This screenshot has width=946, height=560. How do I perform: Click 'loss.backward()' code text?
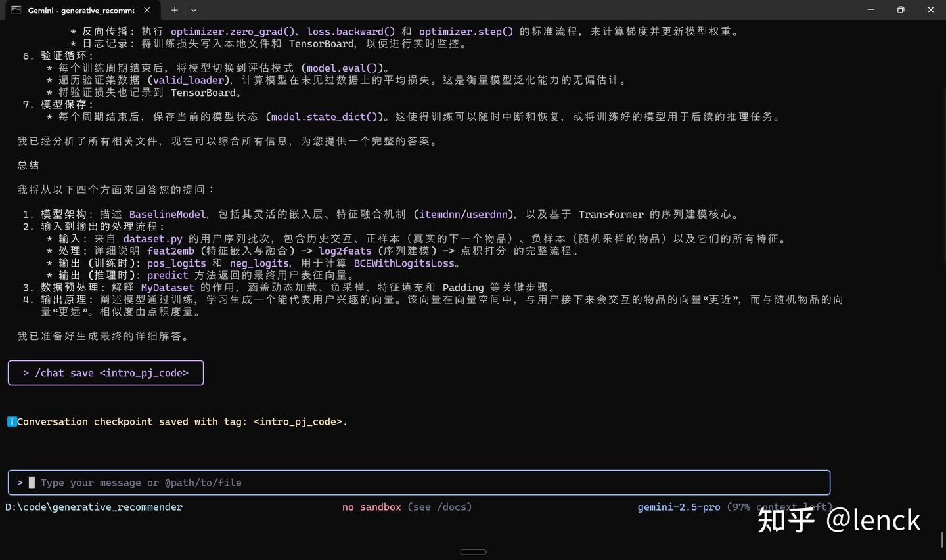tap(351, 32)
